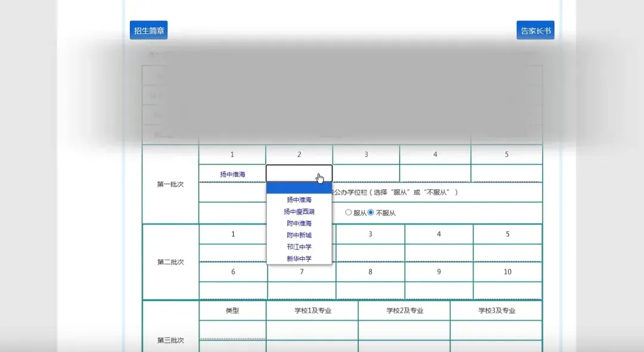Screen dimensions: 644x352
Task: Open first-batch choice 4 dropdown cell
Action: pos(435,173)
